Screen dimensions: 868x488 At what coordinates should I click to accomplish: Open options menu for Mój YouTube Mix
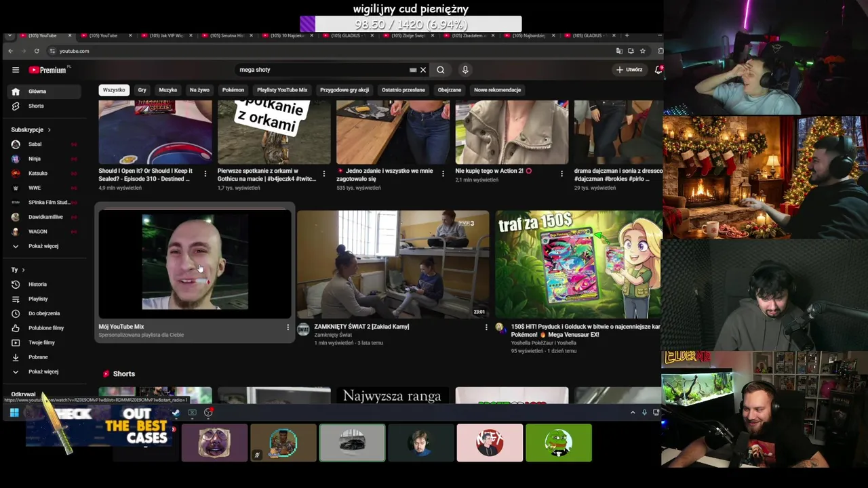click(x=288, y=327)
